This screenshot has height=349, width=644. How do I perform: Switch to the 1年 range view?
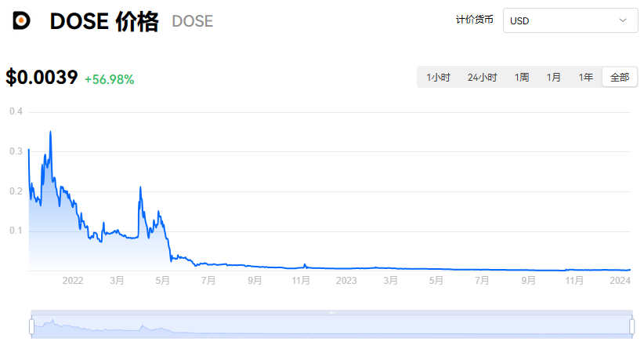coord(586,78)
